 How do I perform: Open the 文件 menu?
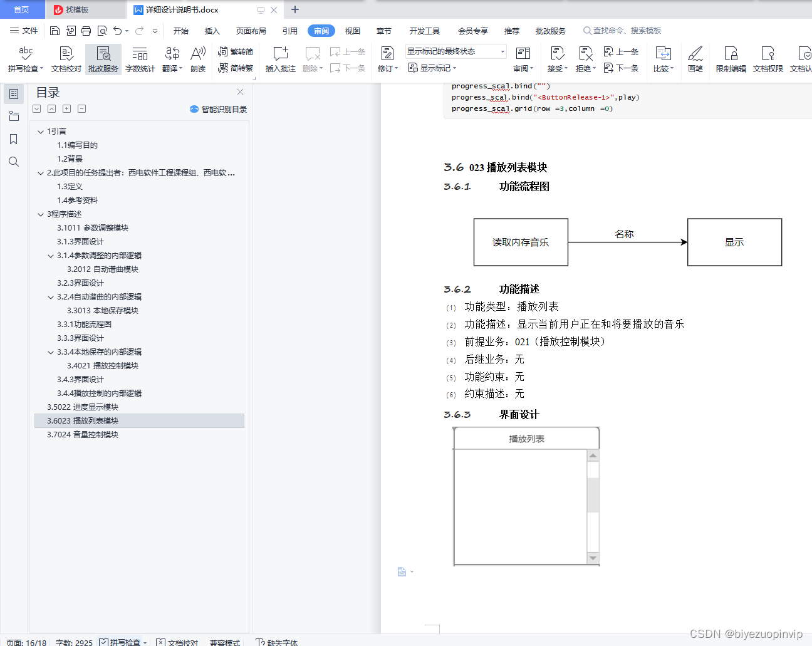(x=24, y=31)
